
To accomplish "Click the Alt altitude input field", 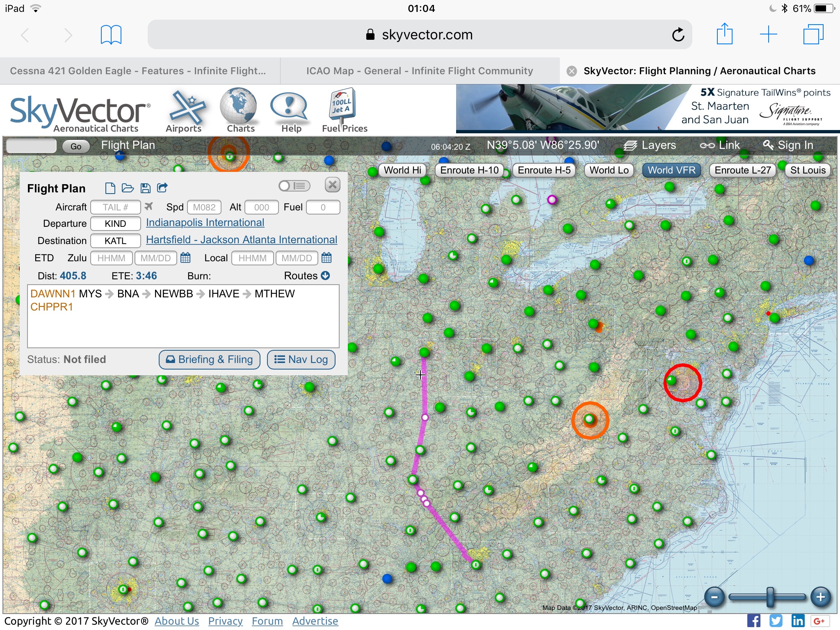I will tap(261, 207).
